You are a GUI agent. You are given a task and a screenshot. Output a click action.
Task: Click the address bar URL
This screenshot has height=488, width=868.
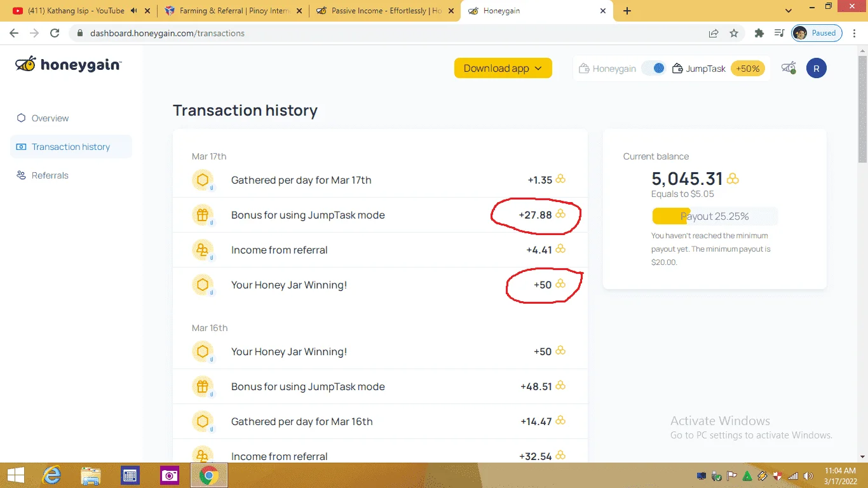[167, 33]
